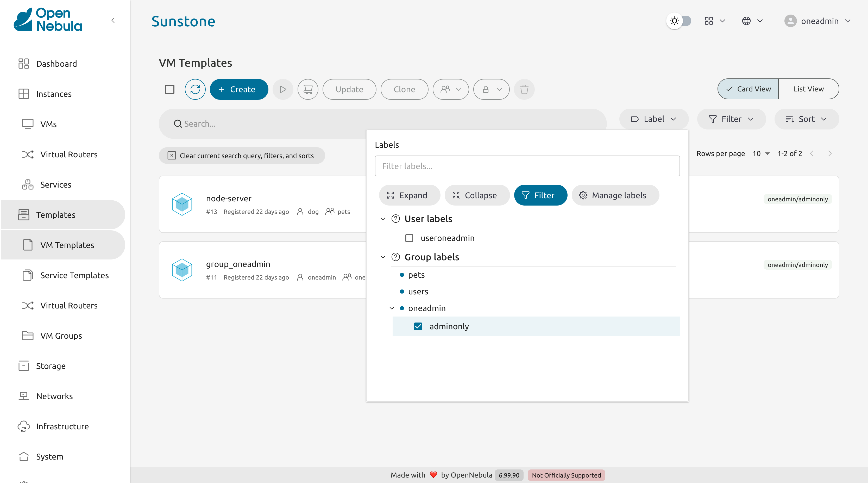Click the node-server template cube icon
The image size is (868, 483).
pyautogui.click(x=182, y=204)
